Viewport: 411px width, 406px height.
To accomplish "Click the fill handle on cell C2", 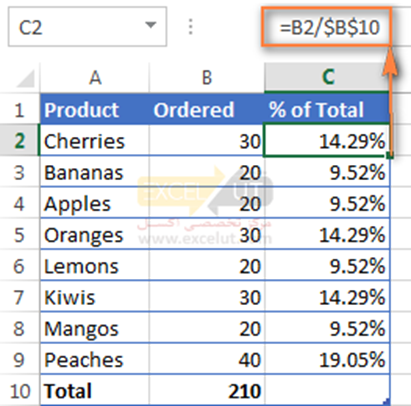I will [x=390, y=155].
